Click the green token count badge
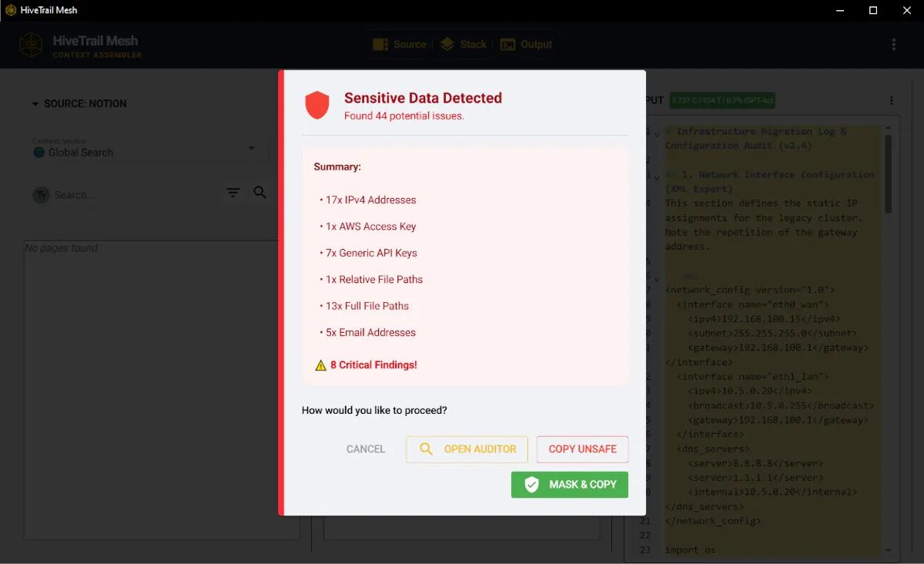The width and height of the screenshot is (924, 564). (722, 100)
